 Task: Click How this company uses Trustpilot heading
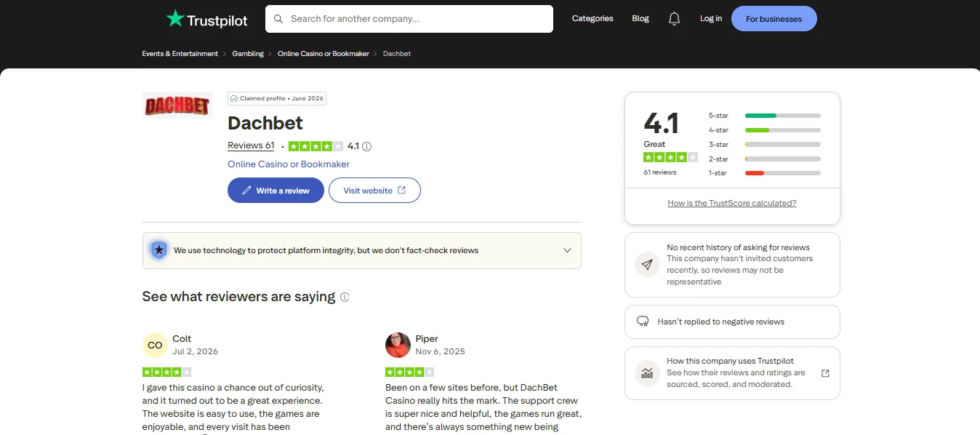coord(730,362)
